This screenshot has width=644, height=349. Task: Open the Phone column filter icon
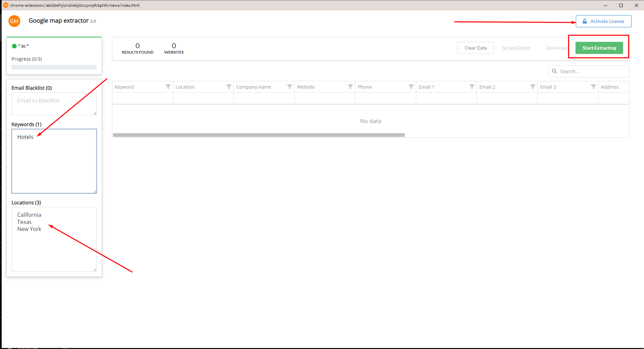click(411, 87)
